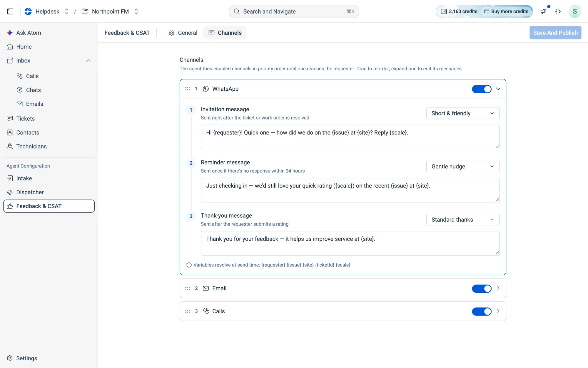Click Save And Publish button

point(555,33)
